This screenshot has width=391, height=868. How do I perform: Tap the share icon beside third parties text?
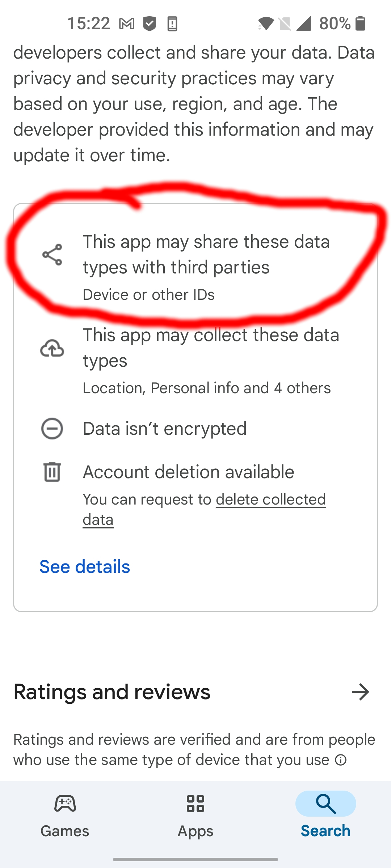(52, 255)
